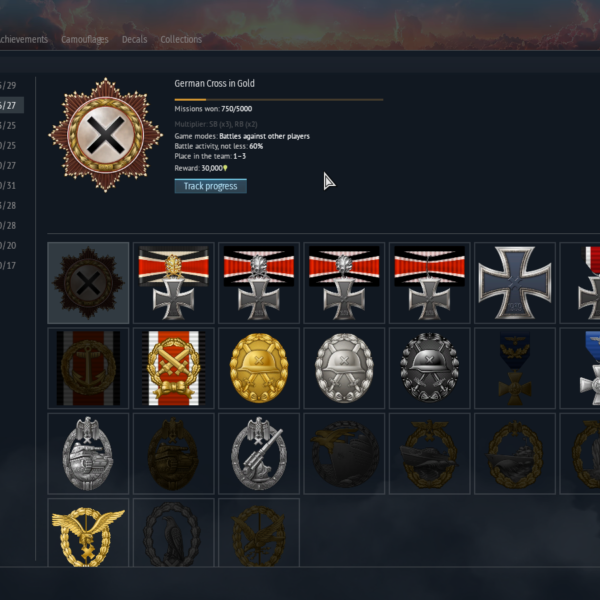Screen dimensions: 600x600
Task: Select the /31 country row in sidebar
Action: click(8, 186)
